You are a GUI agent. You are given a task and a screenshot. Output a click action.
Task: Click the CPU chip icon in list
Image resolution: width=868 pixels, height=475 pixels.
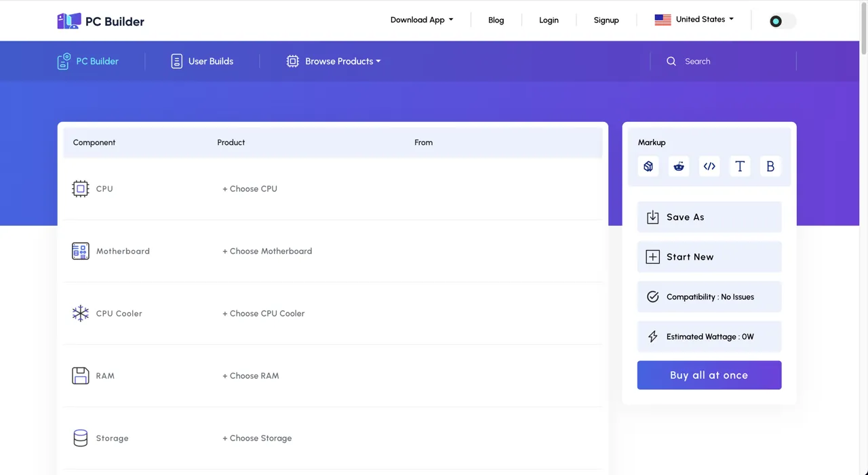(x=81, y=188)
